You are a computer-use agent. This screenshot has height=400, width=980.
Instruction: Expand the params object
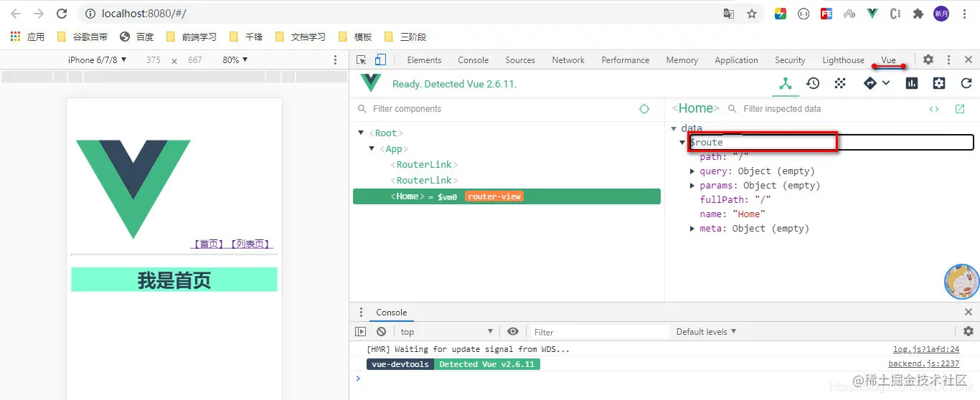(692, 186)
